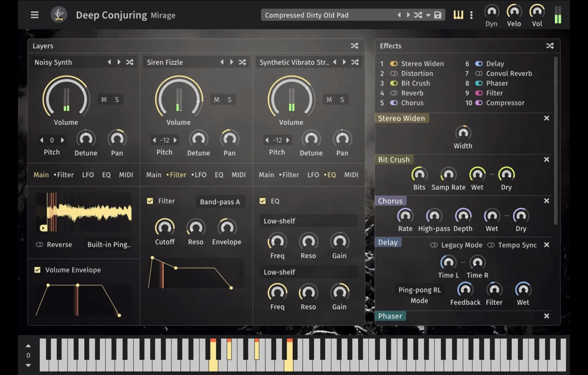Open the three-dot options menu
The width and height of the screenshot is (588, 375).
pos(471,15)
